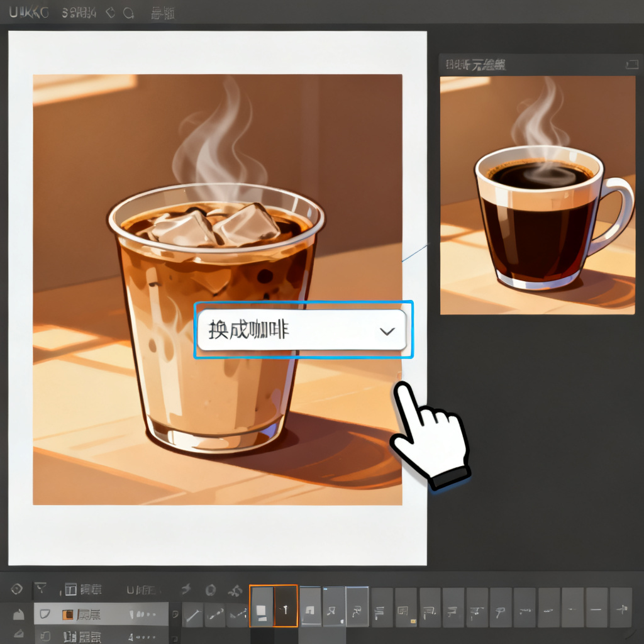Select the diagonal line tool icon
This screenshot has width=644, height=644.
(192, 615)
